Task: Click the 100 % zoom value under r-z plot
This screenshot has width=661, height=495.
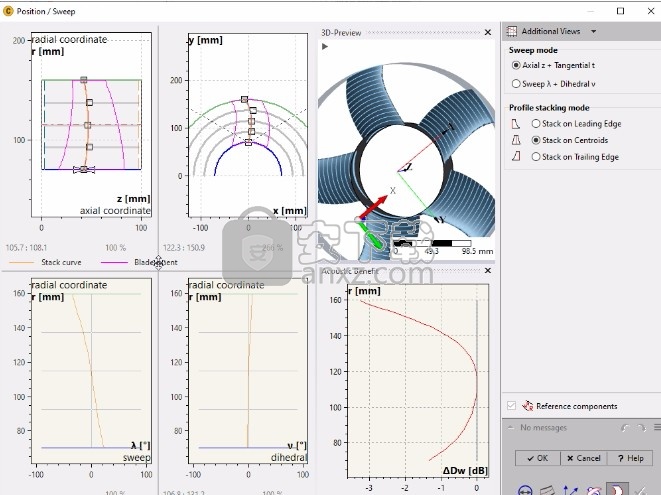Action: pos(115,248)
